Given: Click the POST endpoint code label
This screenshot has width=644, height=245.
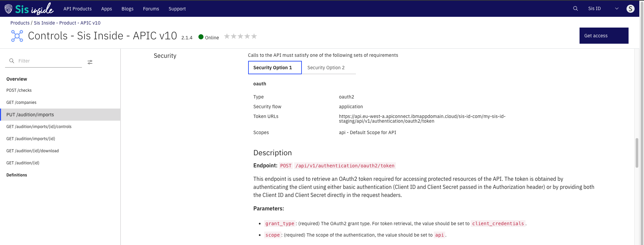Looking at the screenshot, I should point(286,166).
